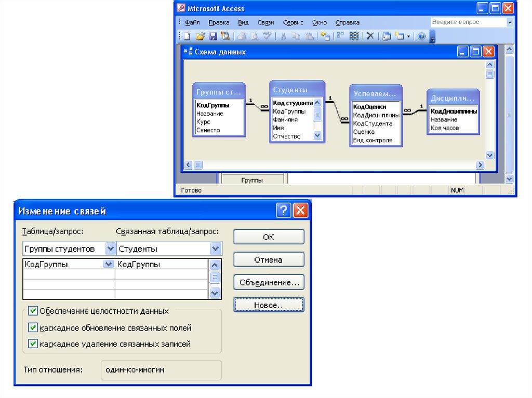Open Help via the question mark icon
This screenshot has height=398, width=532.
[x=421, y=36]
